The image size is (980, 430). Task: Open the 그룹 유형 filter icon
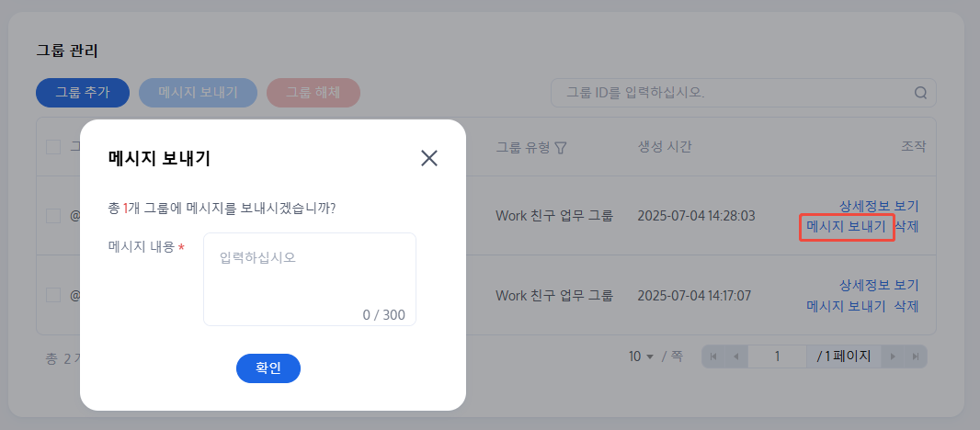560,148
